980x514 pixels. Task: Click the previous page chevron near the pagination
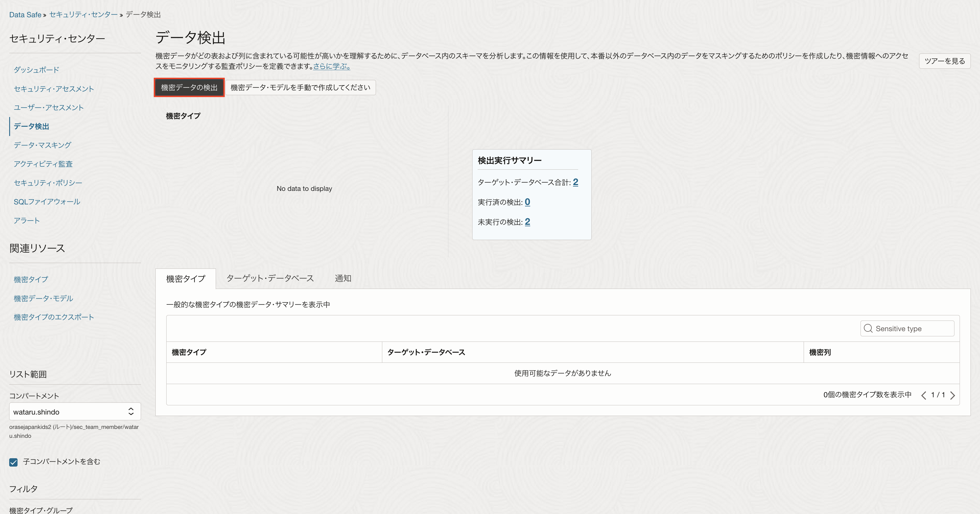[x=924, y=395]
